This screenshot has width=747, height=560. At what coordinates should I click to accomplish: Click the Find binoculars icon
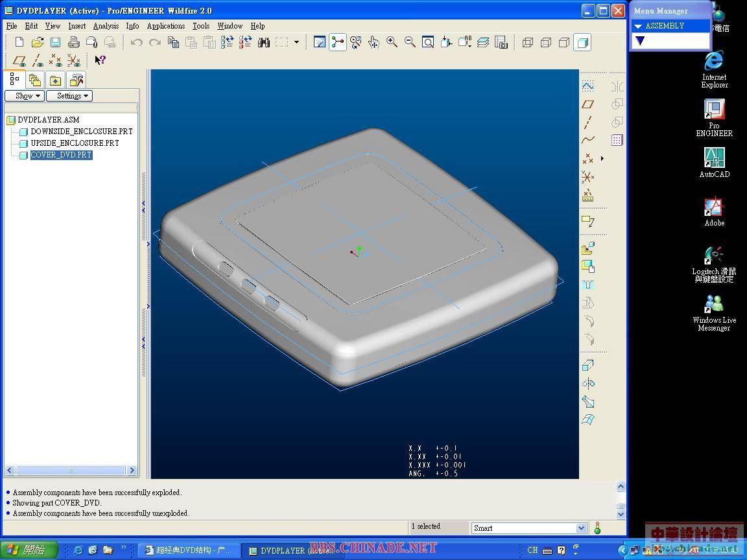point(263,43)
